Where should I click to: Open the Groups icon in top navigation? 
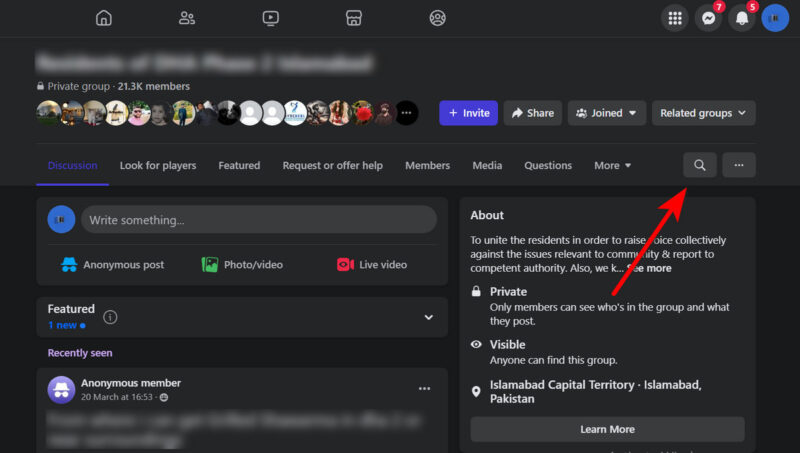pyautogui.click(x=437, y=18)
